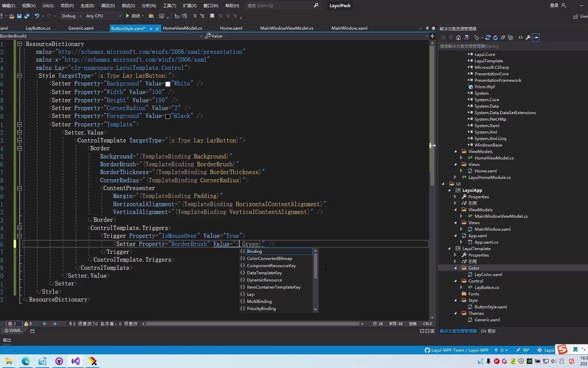Click the Black color swatch in Foreground setter

168,116
